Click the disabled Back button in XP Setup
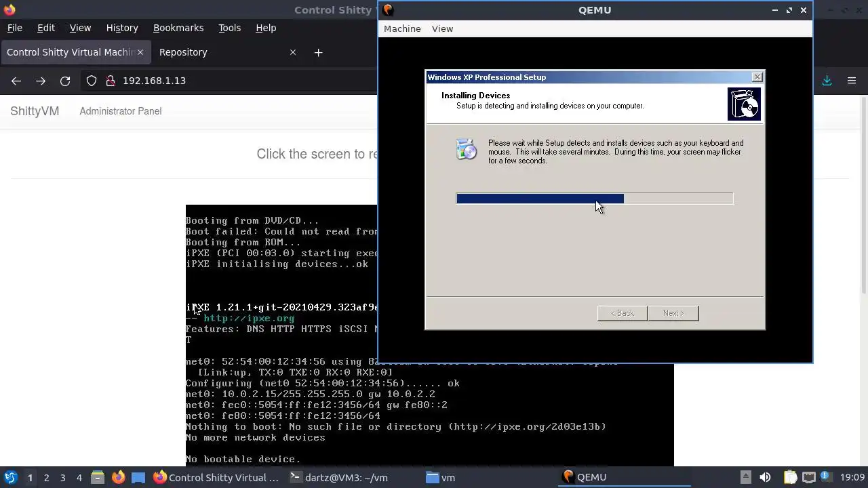Image resolution: width=868 pixels, height=488 pixels. tap(622, 313)
